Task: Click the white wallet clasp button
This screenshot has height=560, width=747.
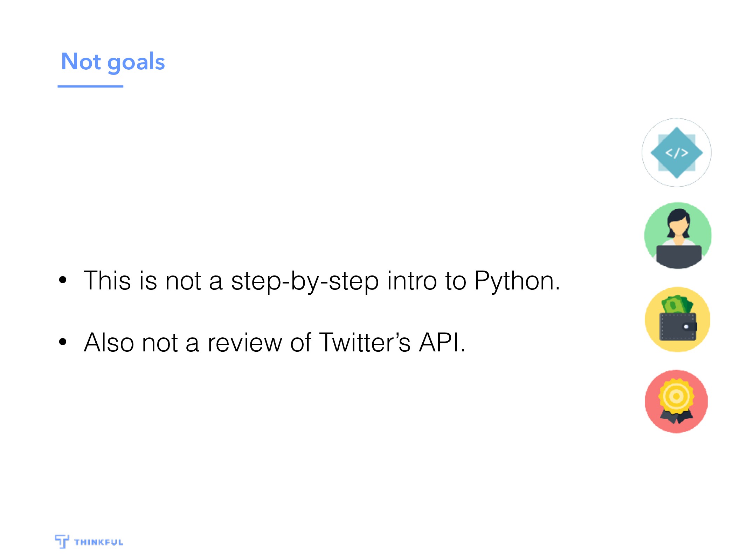Action: pyautogui.click(x=686, y=327)
